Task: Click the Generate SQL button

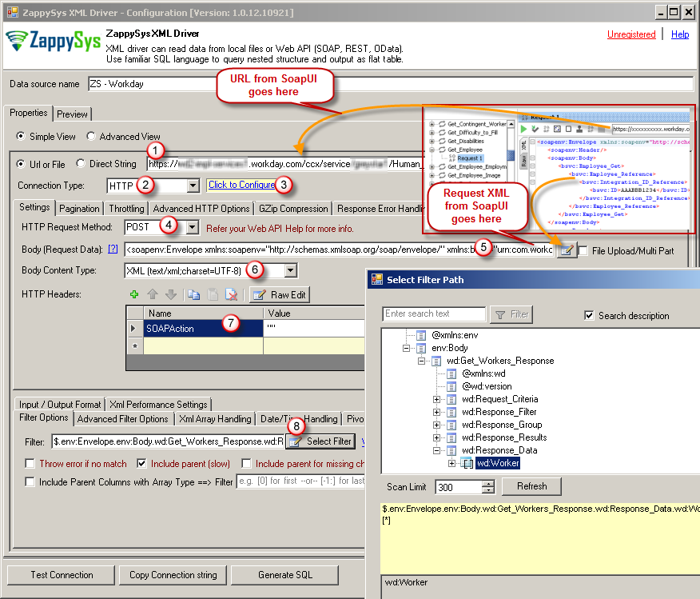Action: [x=285, y=574]
